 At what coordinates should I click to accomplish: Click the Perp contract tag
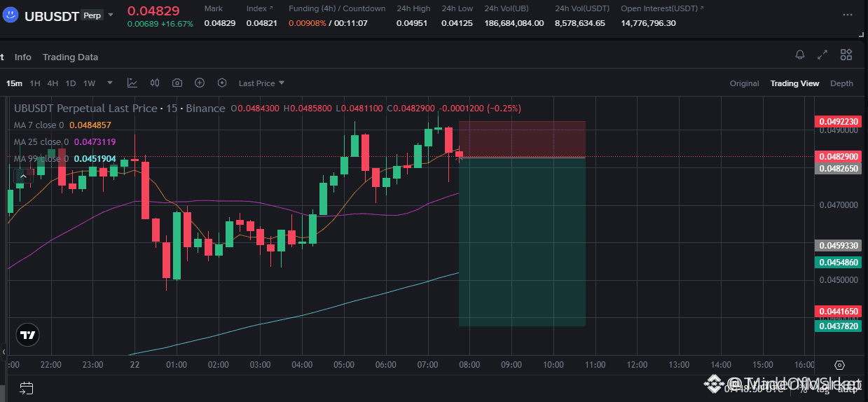[91, 15]
